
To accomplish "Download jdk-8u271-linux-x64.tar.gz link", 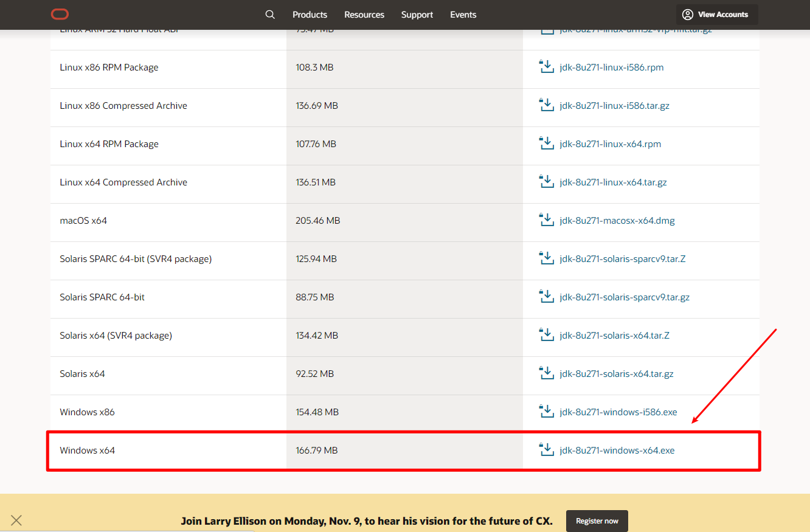I will (x=614, y=182).
